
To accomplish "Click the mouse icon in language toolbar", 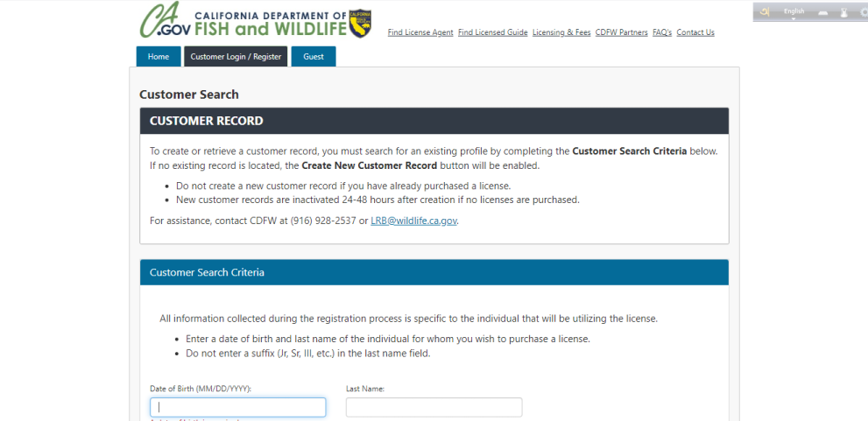I will 844,13.
